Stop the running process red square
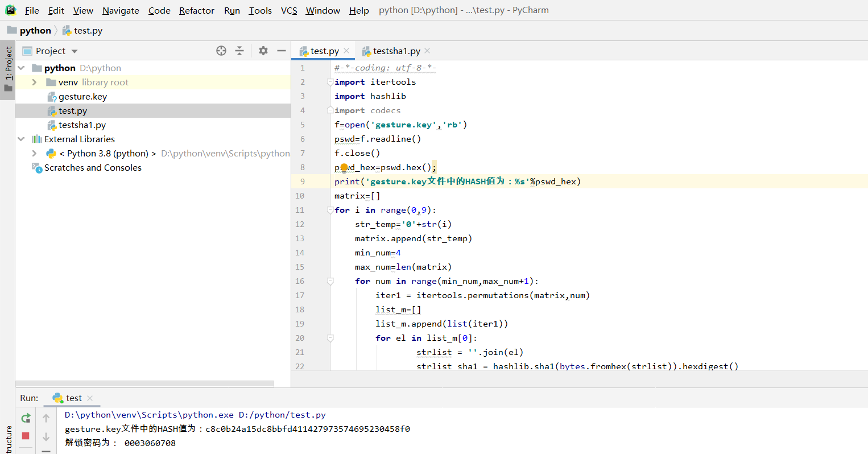This screenshot has height=454, width=868. [26, 436]
